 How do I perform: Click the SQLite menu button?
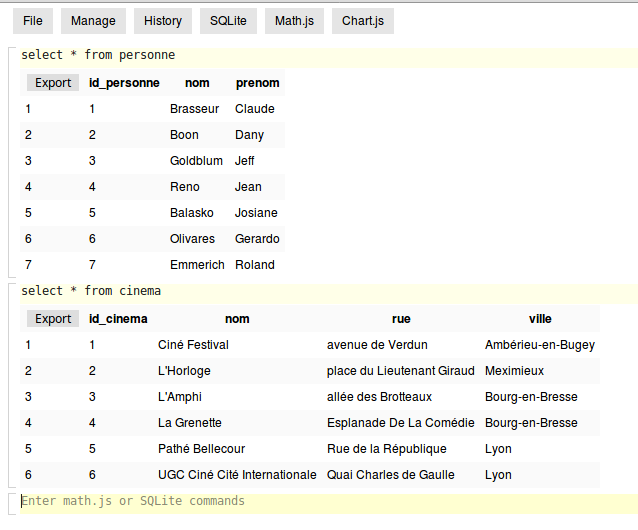pos(228,20)
